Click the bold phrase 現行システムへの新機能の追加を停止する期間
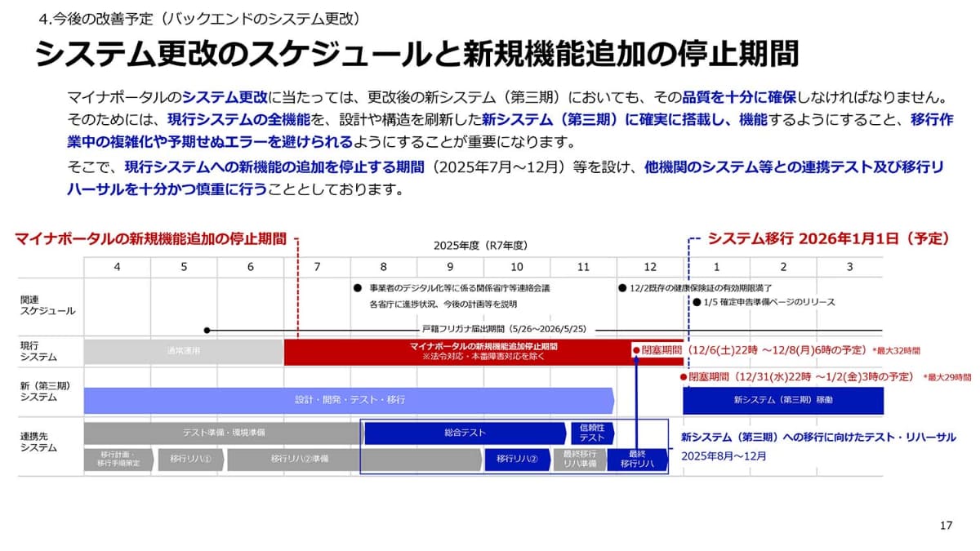980x551 pixels. (274, 167)
